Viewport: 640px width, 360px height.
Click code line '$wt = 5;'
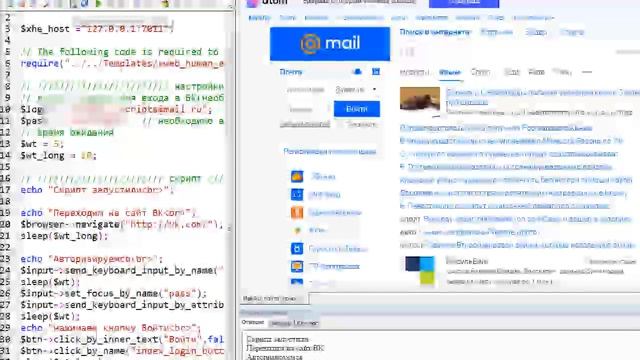[42, 144]
